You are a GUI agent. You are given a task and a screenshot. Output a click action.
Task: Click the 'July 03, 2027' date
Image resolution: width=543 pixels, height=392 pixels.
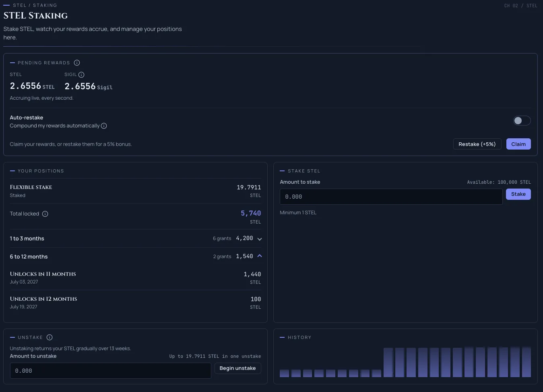(x=24, y=282)
